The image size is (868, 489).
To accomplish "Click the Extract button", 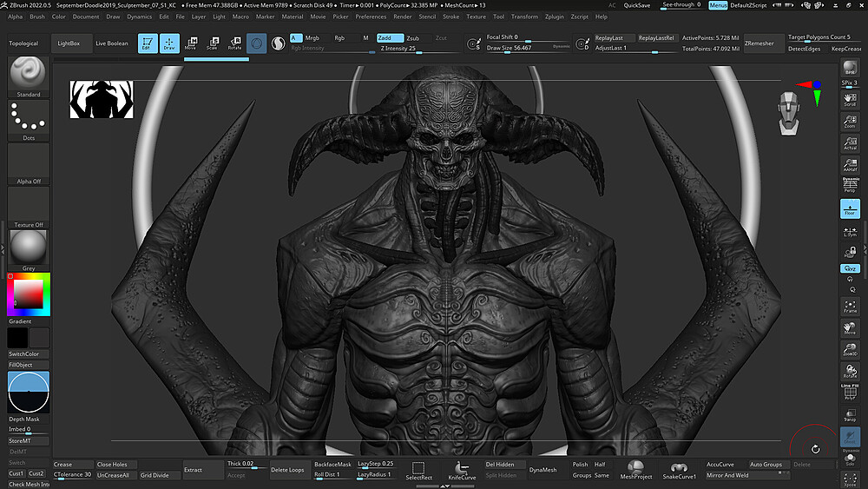I will click(203, 470).
